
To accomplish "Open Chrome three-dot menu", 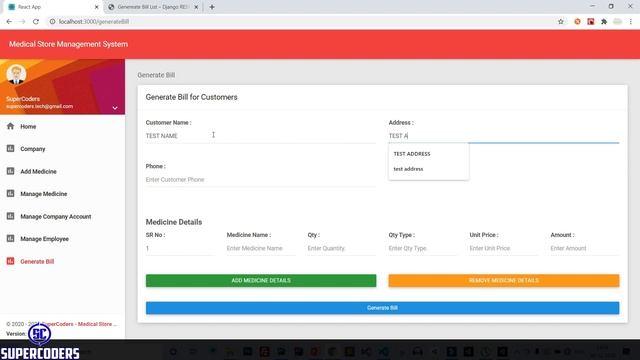I will [x=631, y=22].
